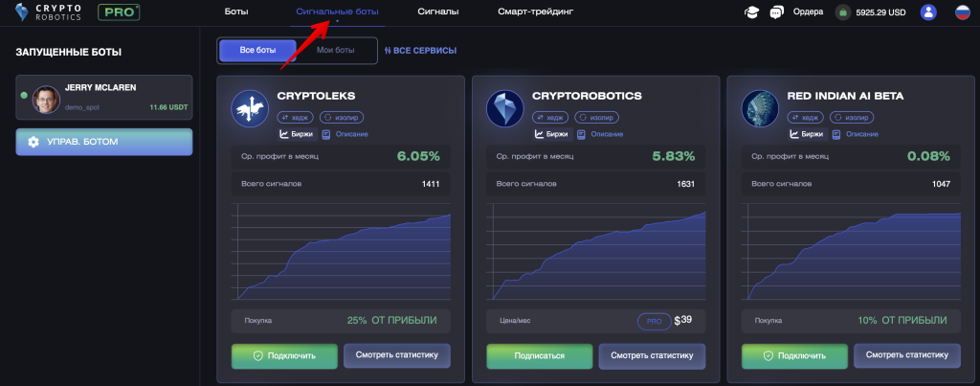Open the academy graduation cap icon
Viewport: 980px width, 386px height.
pos(751,11)
